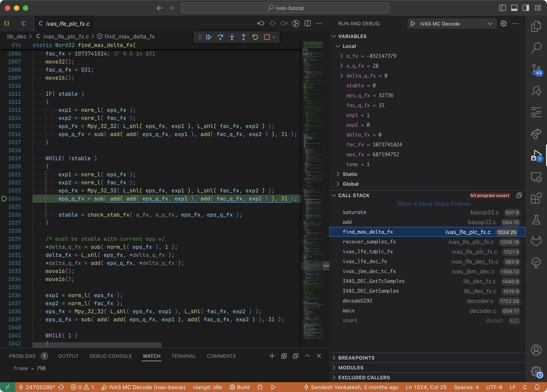547x392 pixels.
Task: Toggle breakpoint marker at line 1024
Action: click(4, 199)
